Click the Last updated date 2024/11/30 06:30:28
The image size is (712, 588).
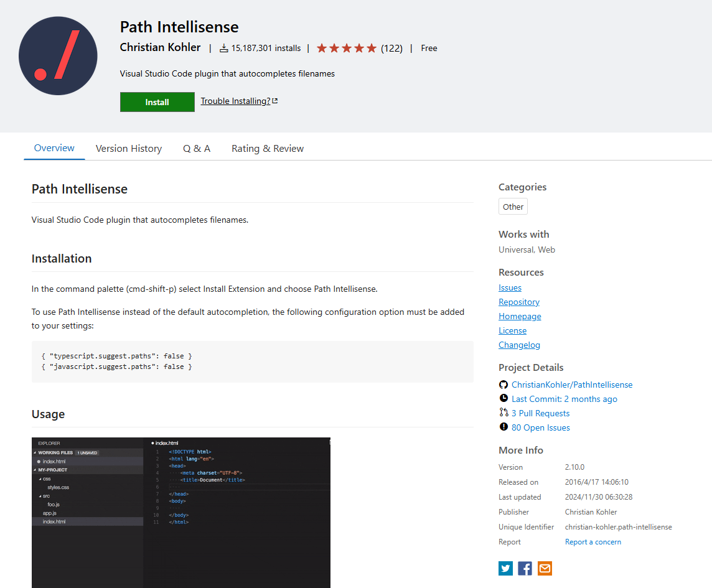coord(599,497)
